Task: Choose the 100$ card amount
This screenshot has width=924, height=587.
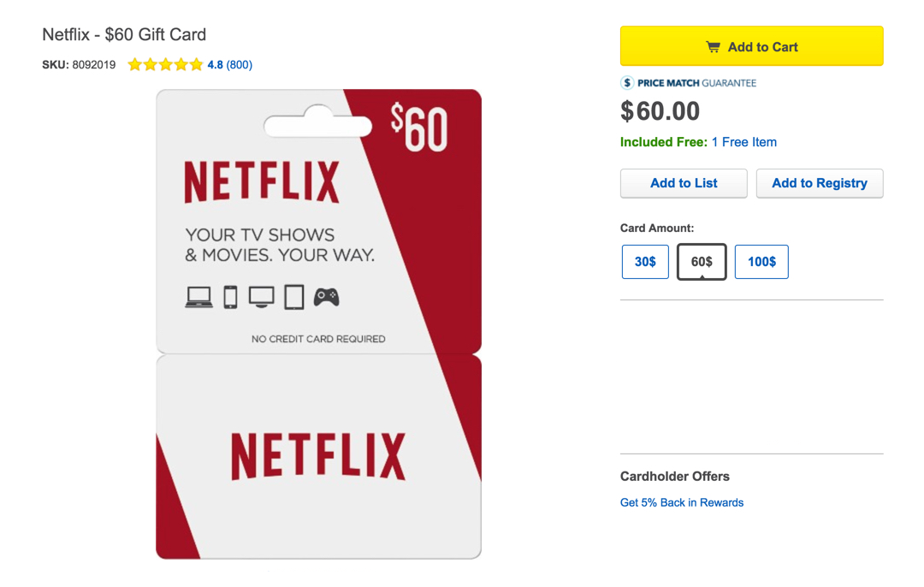Action: click(x=761, y=262)
